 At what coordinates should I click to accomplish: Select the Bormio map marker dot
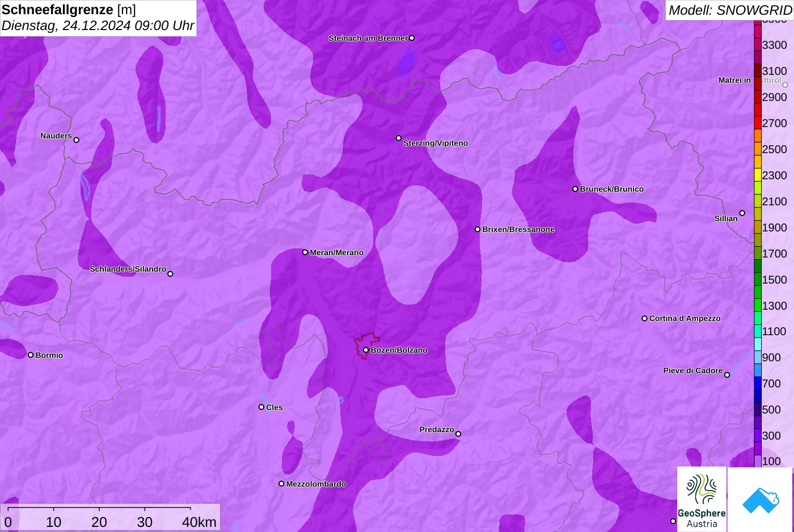[x=31, y=355]
